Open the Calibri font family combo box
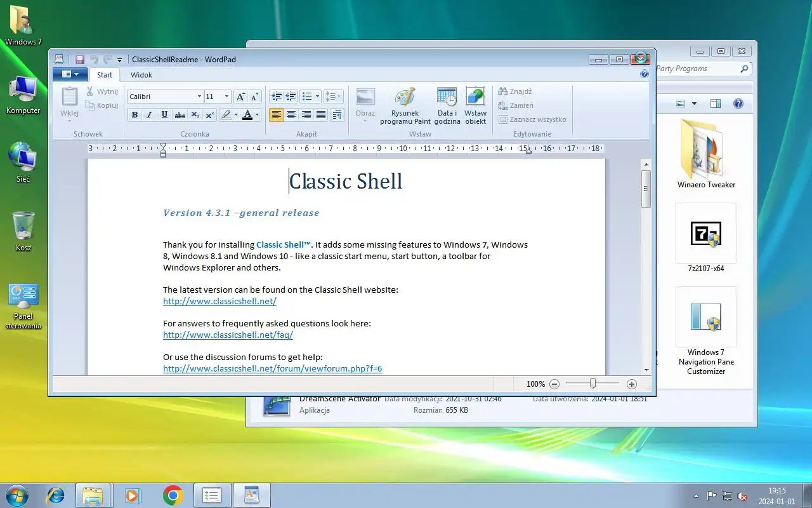 (165, 97)
